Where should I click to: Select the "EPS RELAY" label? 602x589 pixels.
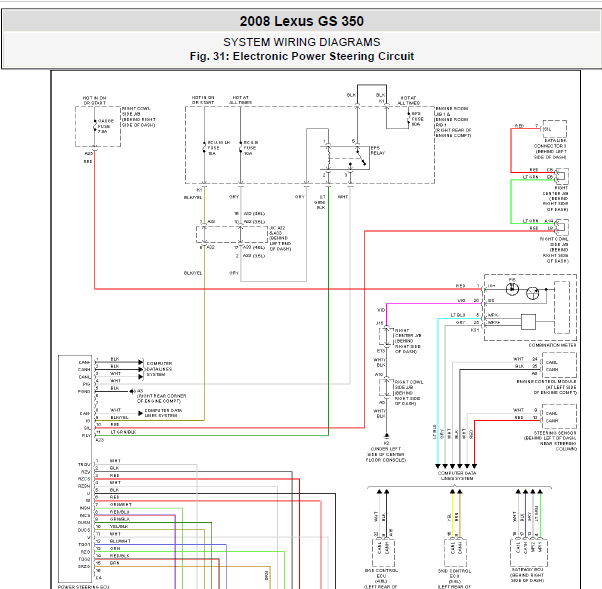pyautogui.click(x=377, y=150)
